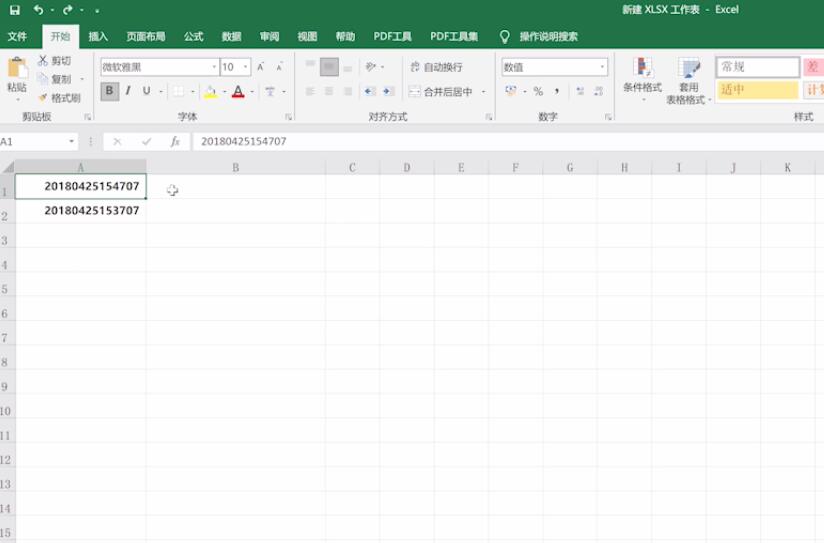
Task: Open 条件格式 conditional formatting
Action: pyautogui.click(x=642, y=79)
